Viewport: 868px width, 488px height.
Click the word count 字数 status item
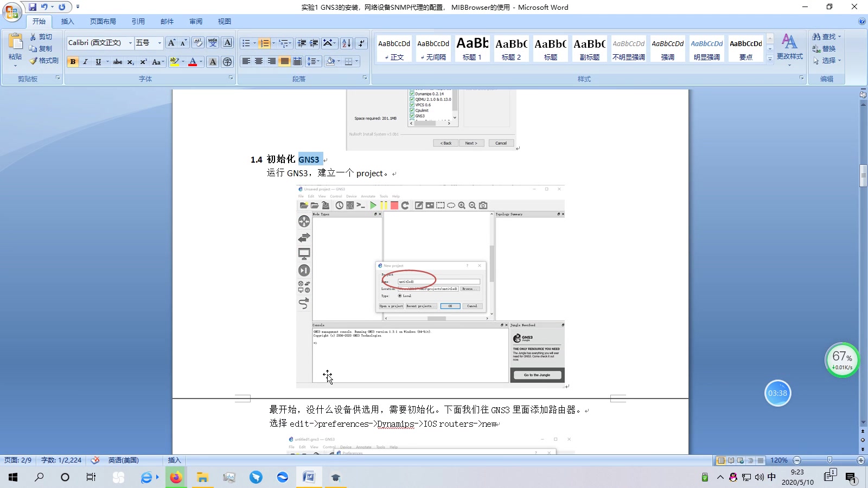click(61, 460)
